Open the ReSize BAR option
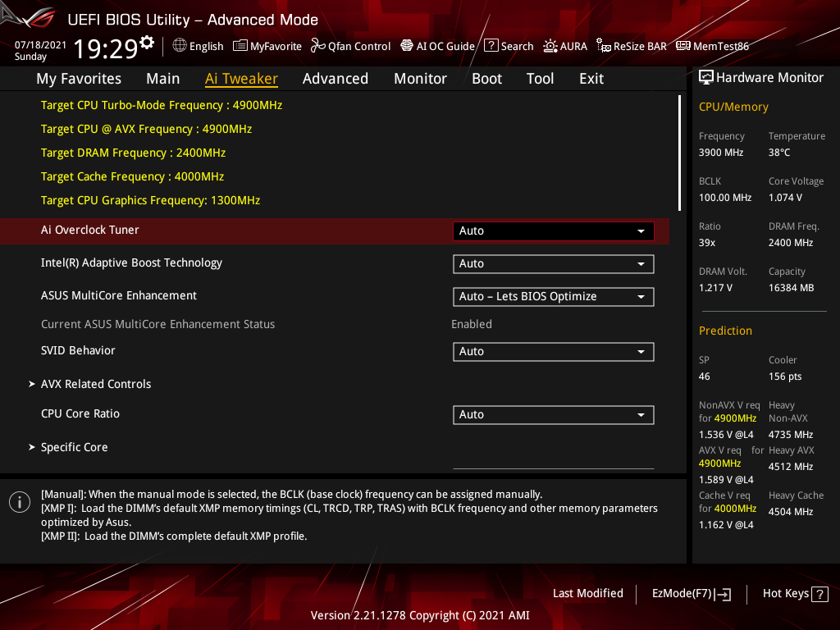The width and height of the screenshot is (840, 630). [632, 46]
